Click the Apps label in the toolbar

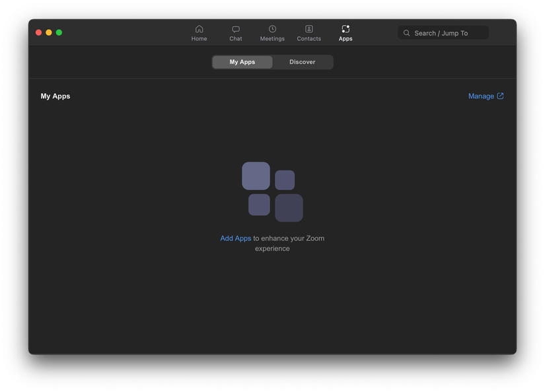345,38
